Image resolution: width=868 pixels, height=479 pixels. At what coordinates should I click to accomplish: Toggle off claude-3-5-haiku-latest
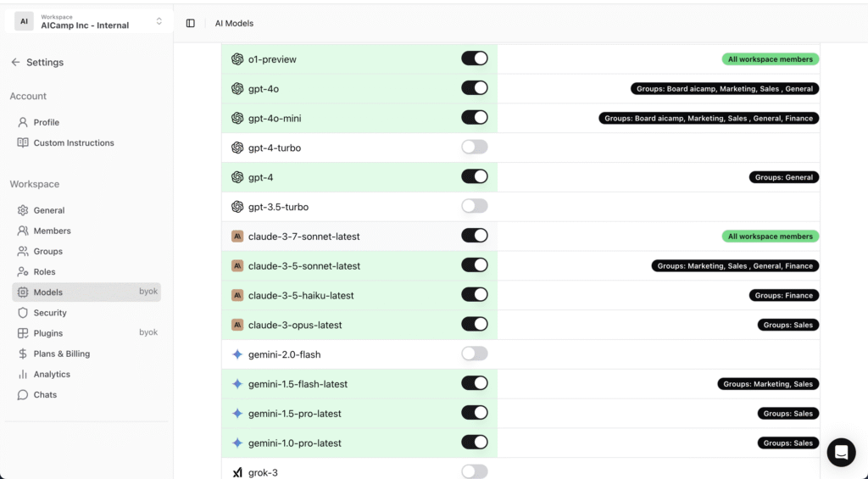pyautogui.click(x=475, y=294)
